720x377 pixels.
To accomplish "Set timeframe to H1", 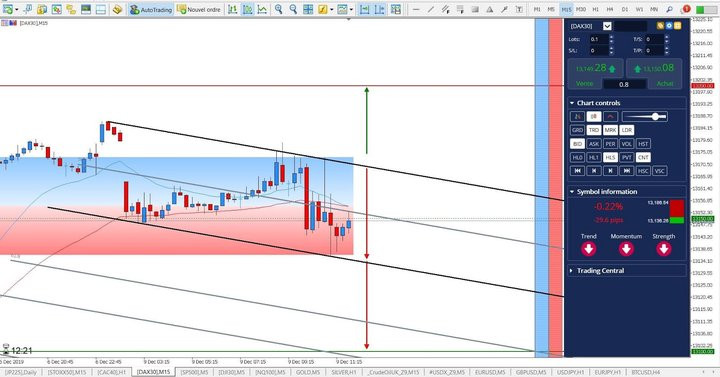I will 596,9.
